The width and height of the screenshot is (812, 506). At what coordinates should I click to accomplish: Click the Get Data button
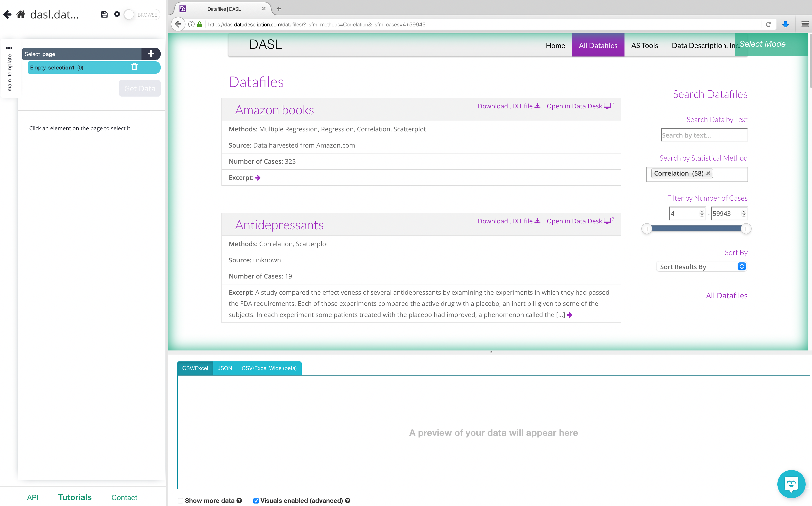point(140,88)
